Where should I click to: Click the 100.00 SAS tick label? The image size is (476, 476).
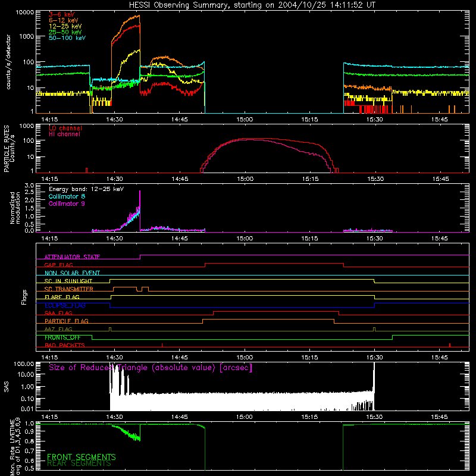[24, 364]
